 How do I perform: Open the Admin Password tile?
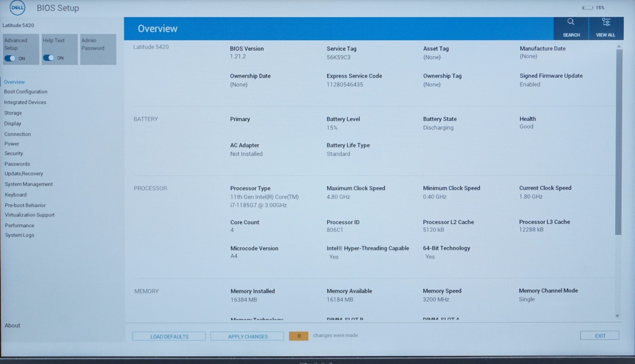[x=98, y=49]
